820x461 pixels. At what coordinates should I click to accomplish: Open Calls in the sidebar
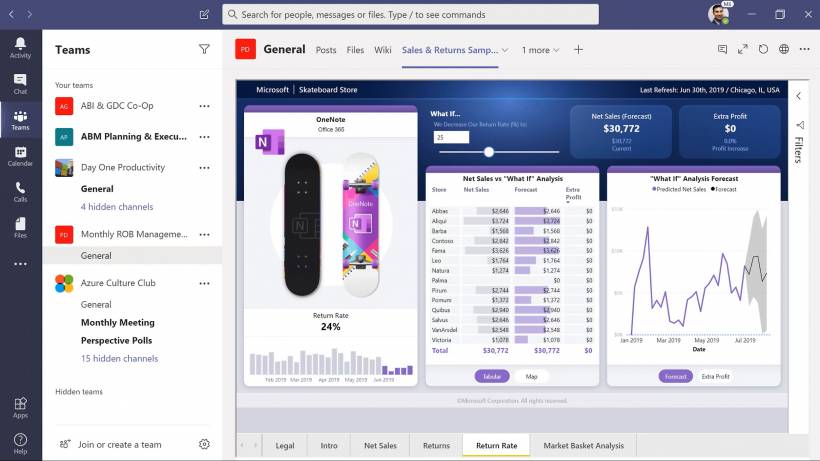pyautogui.click(x=20, y=191)
